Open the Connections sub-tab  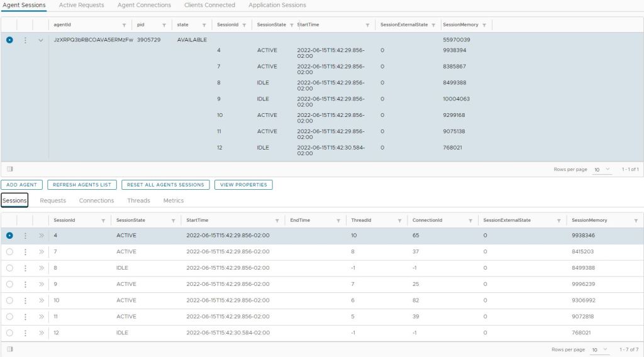(96, 200)
